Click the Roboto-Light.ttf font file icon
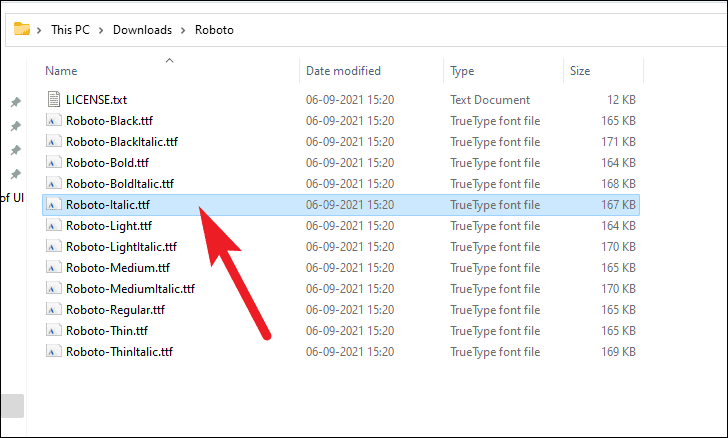728x438 pixels. click(54, 226)
